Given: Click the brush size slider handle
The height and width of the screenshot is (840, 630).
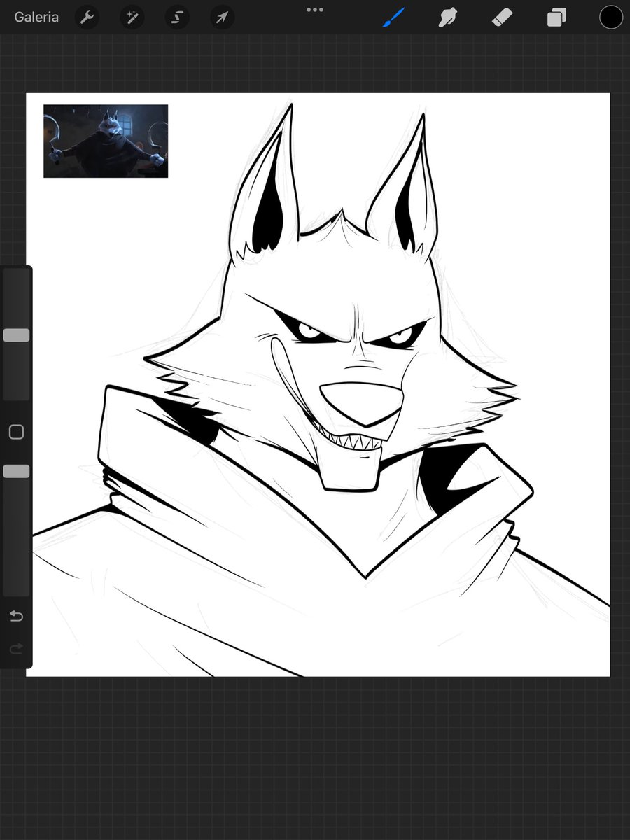Looking at the screenshot, I should click(16, 335).
